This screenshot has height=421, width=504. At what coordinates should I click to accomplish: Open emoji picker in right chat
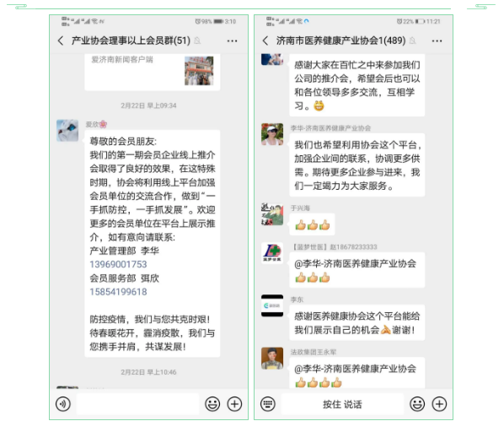tap(417, 403)
